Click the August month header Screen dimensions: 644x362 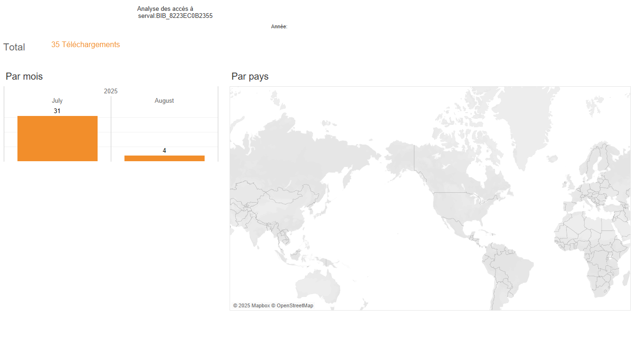click(x=165, y=101)
